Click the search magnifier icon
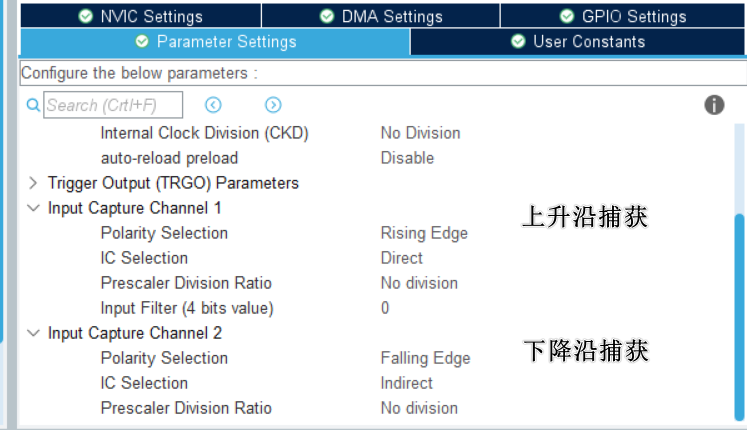Screen dimensions: 747x430 coord(32,105)
